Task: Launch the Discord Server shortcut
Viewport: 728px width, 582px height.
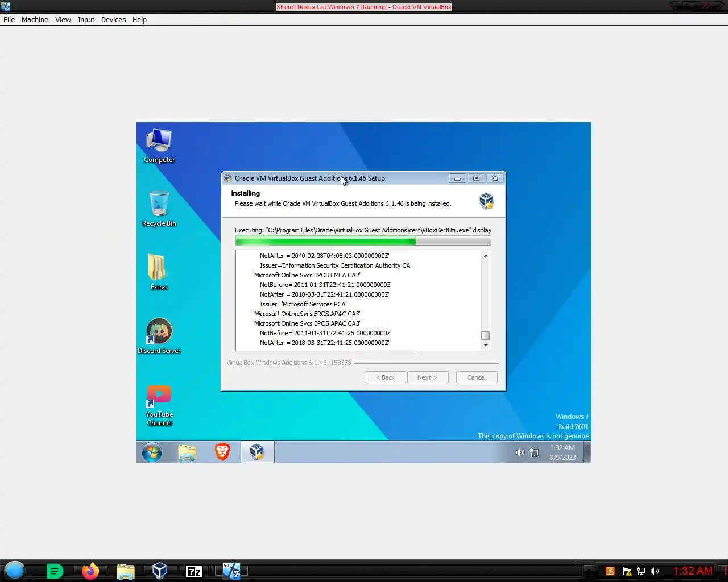Action: [159, 336]
